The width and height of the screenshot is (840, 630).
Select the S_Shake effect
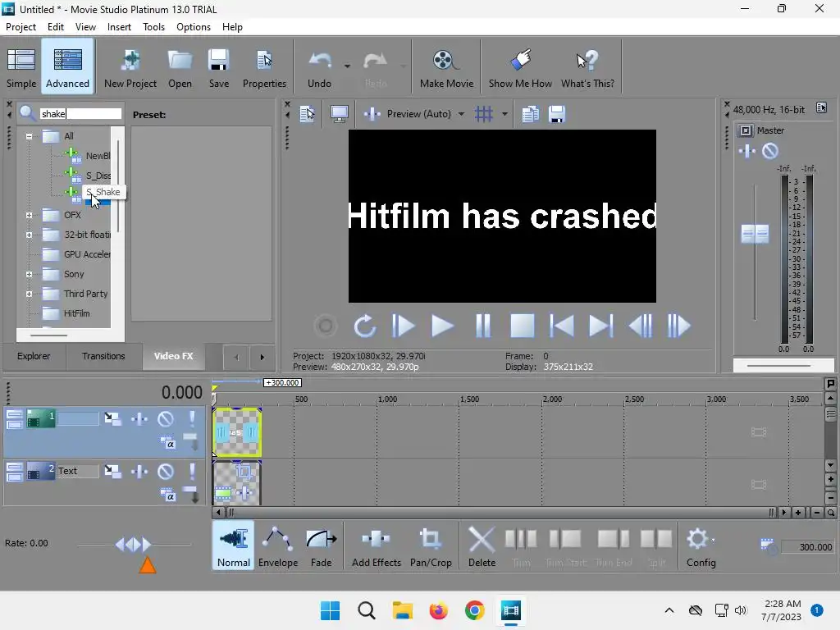pos(98,197)
